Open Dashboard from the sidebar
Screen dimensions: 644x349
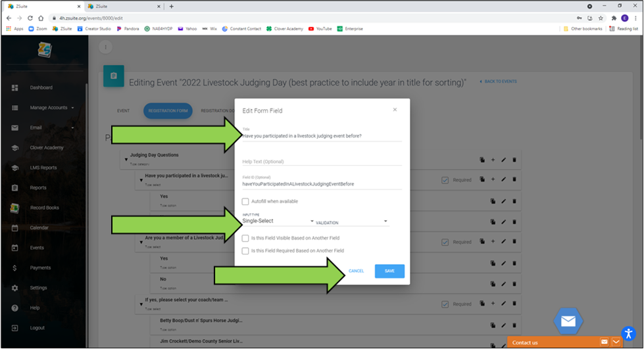click(41, 87)
